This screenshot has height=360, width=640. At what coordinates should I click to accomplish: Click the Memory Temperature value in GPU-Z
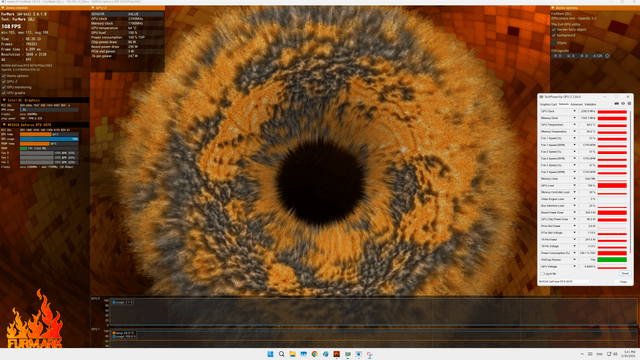[587, 131]
